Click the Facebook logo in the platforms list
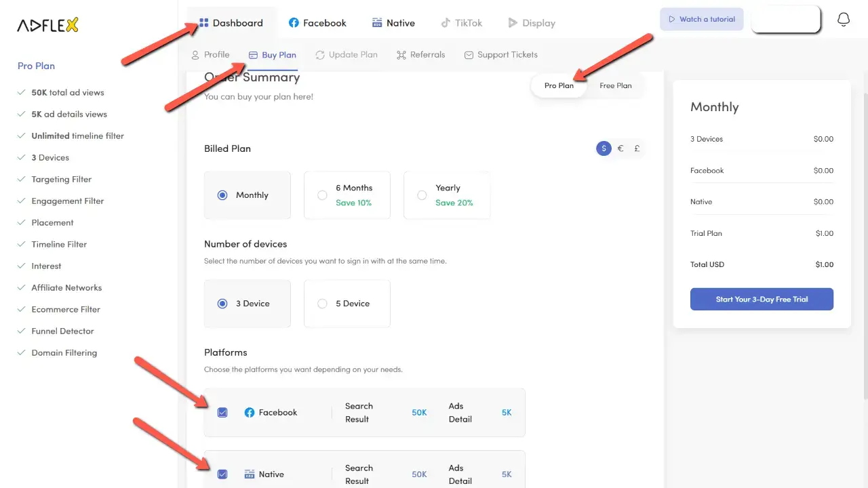This screenshot has width=868, height=488. [250, 412]
